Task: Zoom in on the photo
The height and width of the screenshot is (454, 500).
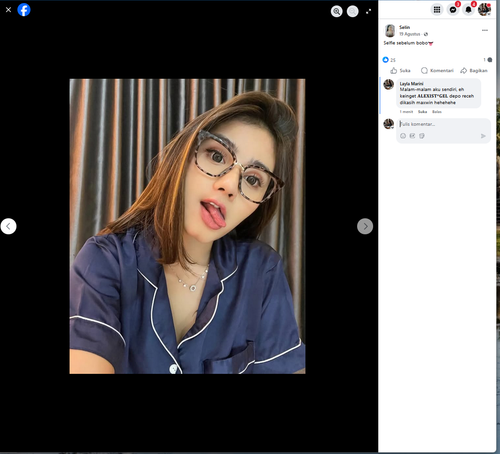Action: 337,11
